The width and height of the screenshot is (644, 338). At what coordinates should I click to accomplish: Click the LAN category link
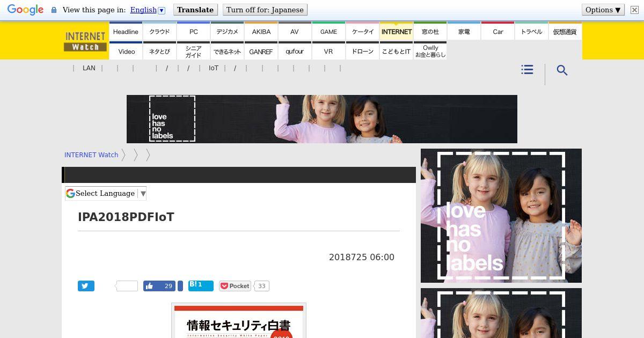[89, 68]
